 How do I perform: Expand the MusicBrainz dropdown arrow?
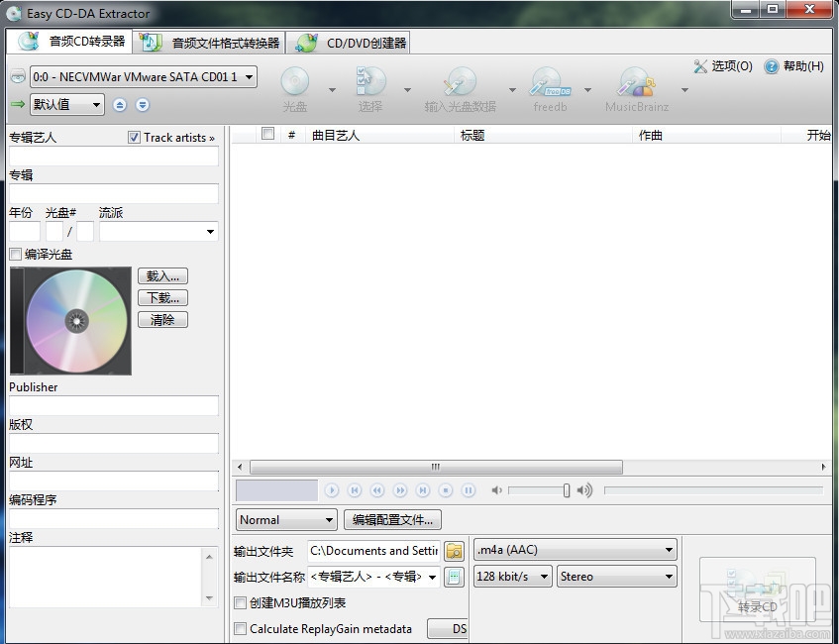tap(684, 90)
